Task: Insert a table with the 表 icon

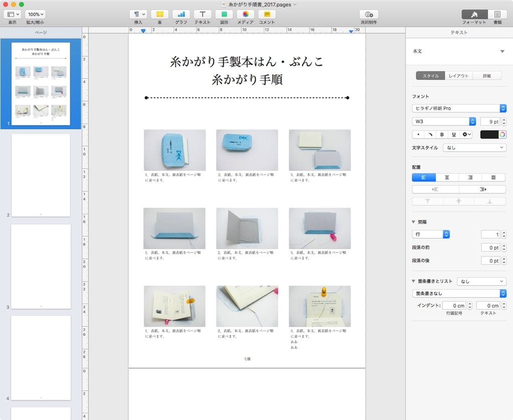Action: tap(160, 15)
